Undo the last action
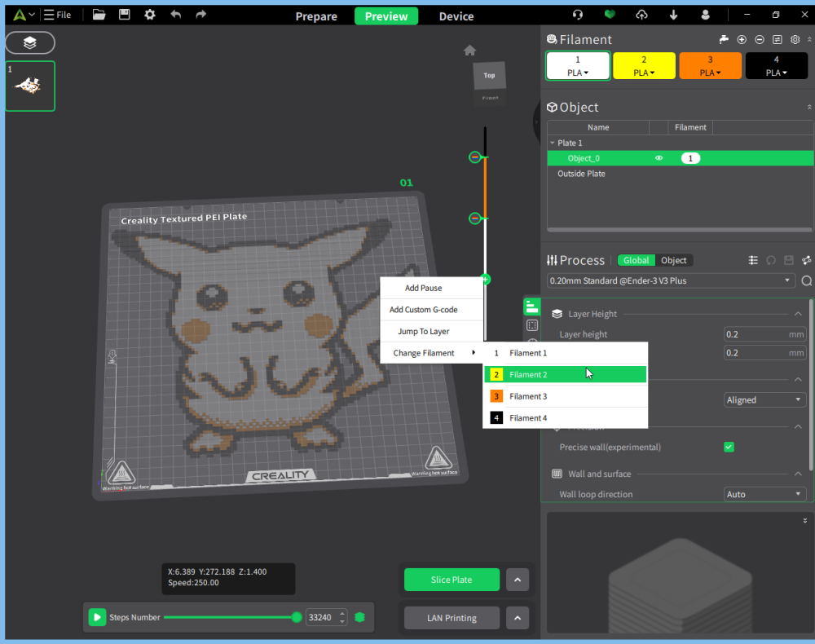 tap(176, 15)
